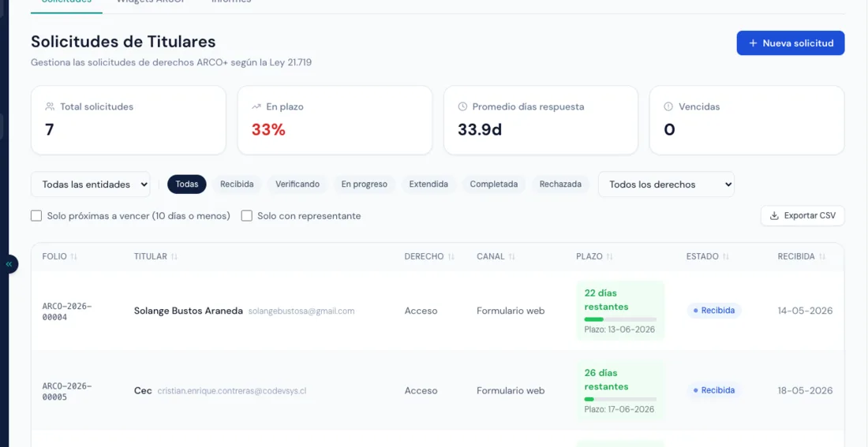Click the 26 días restantes progress bar
This screenshot has height=447, width=868.
(x=620, y=399)
